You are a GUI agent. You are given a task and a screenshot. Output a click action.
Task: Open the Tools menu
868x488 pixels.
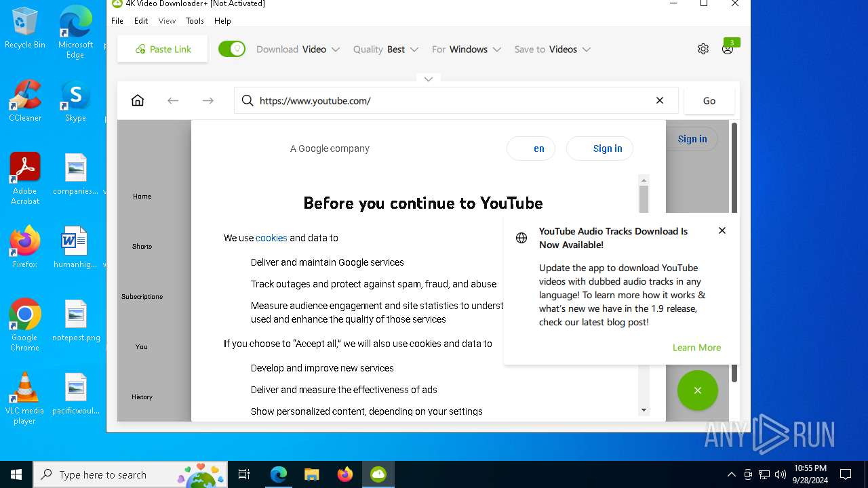(195, 21)
